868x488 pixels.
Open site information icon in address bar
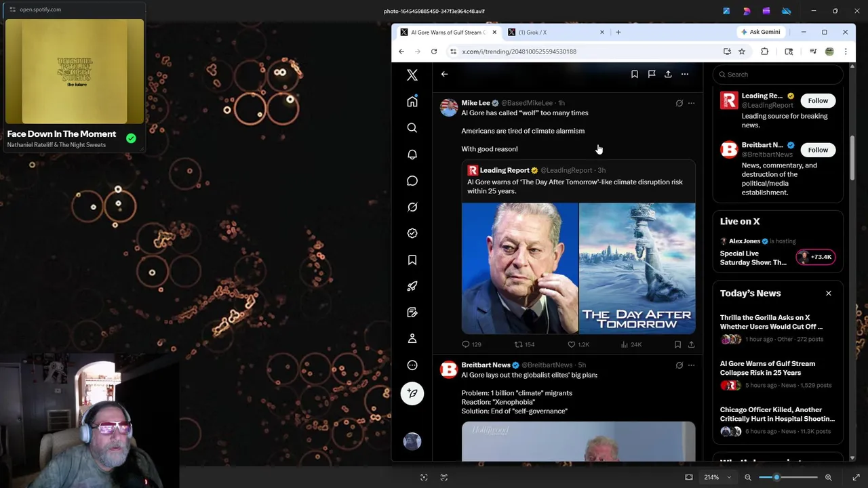[x=453, y=52]
